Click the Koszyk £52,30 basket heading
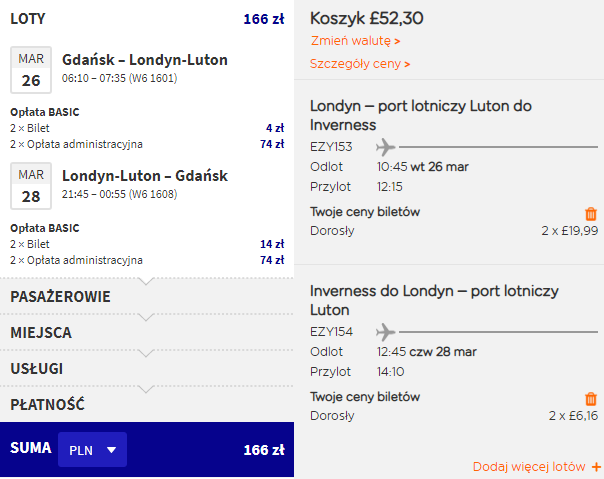This screenshot has height=479, width=604. [x=367, y=18]
